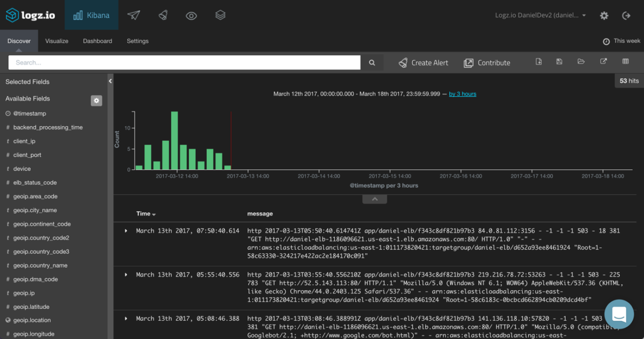Switch to the Visualize tab

(x=57, y=41)
